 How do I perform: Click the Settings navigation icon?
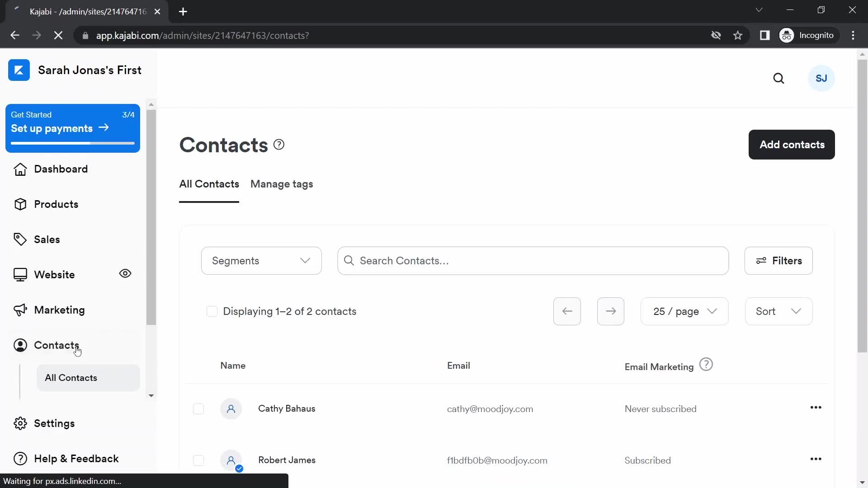click(x=20, y=423)
